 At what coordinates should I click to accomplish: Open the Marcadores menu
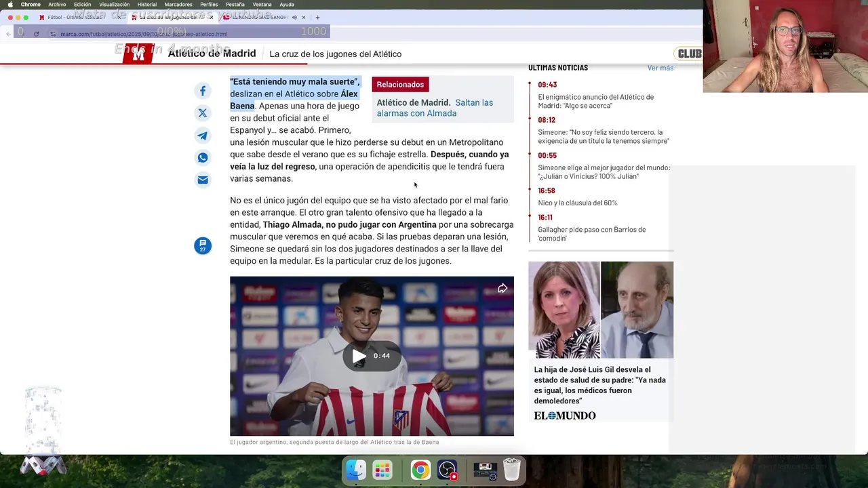click(x=178, y=5)
